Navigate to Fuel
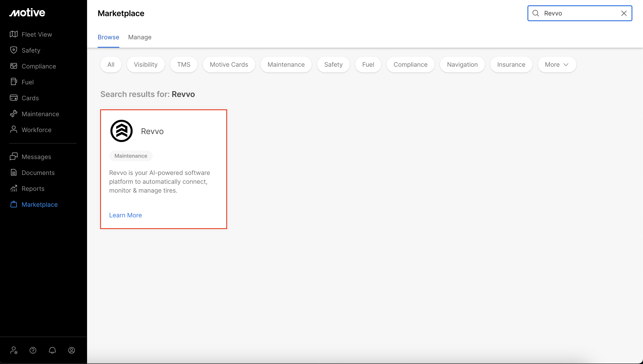Screen dimensions: 643x364 tap(28, 82)
